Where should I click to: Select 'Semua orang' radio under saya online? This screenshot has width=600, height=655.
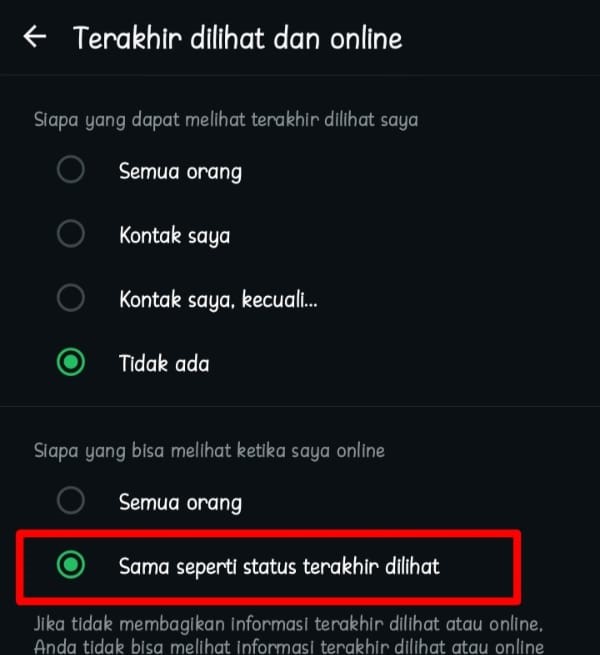coord(71,500)
